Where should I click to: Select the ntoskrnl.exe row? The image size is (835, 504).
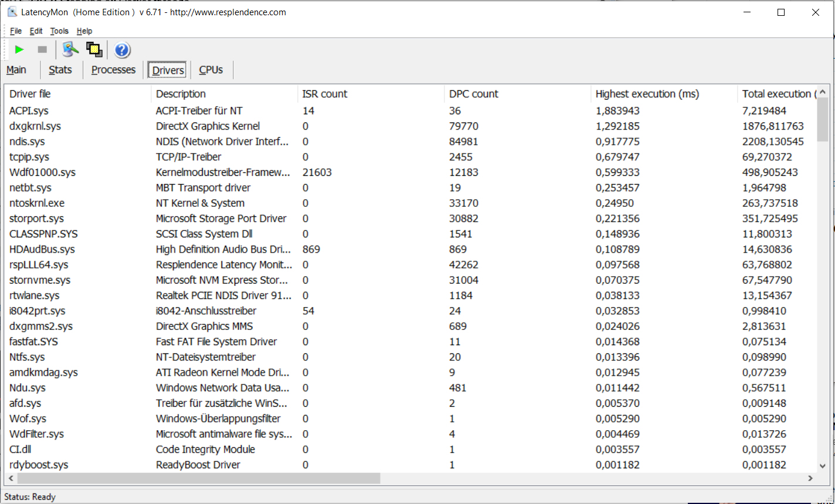click(410, 203)
